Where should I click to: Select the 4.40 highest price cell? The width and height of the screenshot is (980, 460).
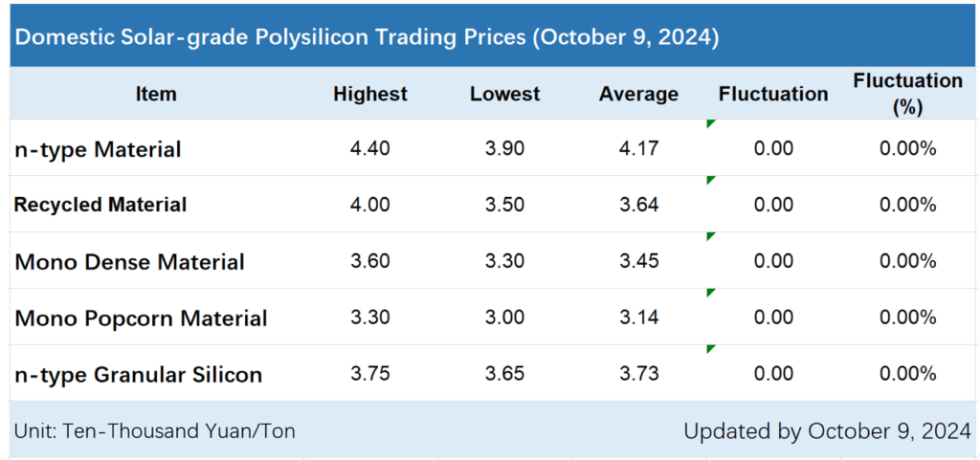point(370,148)
